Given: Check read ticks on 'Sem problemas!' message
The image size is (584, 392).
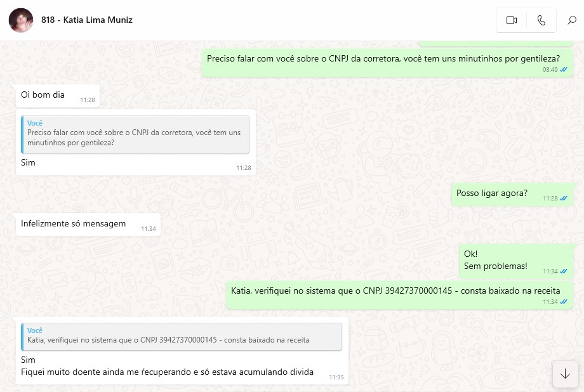Looking at the screenshot, I should tap(564, 271).
